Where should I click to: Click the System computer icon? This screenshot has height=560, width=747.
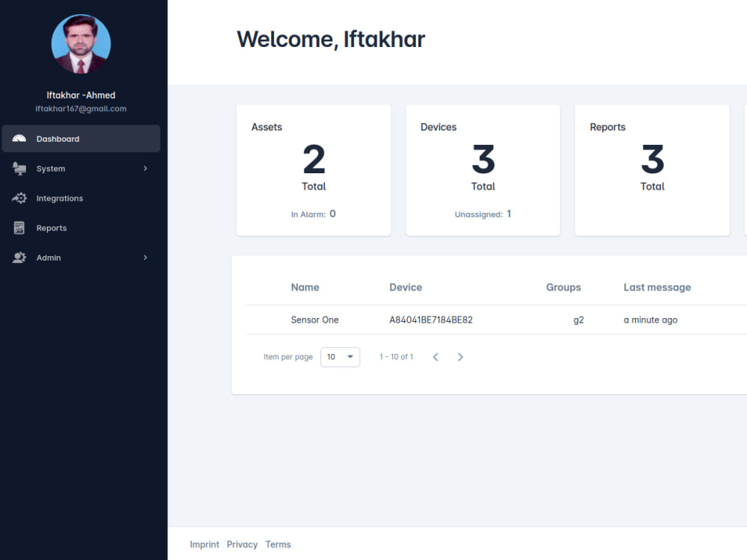coord(19,169)
